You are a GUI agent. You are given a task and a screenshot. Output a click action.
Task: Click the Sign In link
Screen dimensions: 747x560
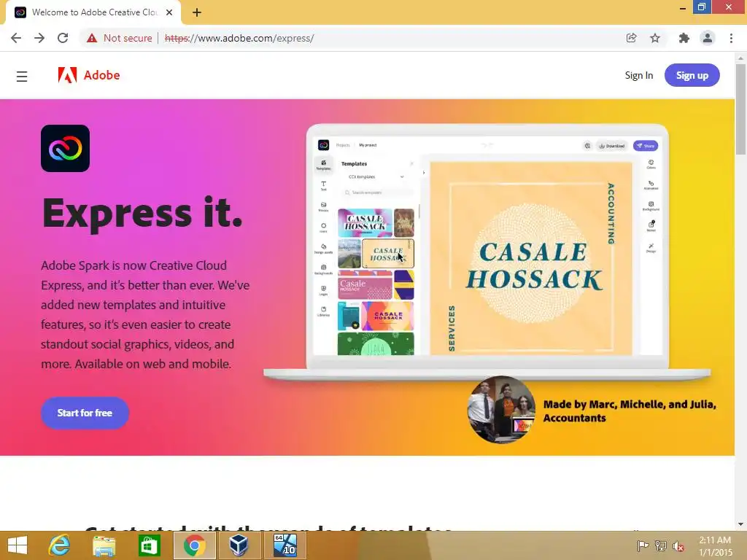coord(639,75)
